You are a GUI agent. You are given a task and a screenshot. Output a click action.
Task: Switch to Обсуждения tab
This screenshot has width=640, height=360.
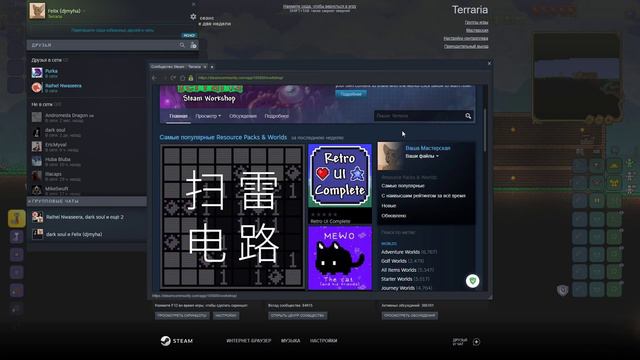[243, 116]
